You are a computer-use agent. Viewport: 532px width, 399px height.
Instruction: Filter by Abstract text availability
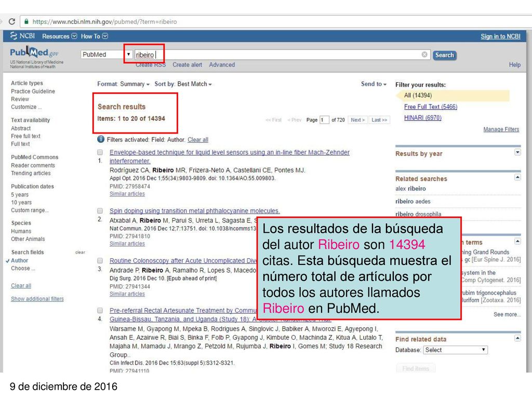pos(21,128)
